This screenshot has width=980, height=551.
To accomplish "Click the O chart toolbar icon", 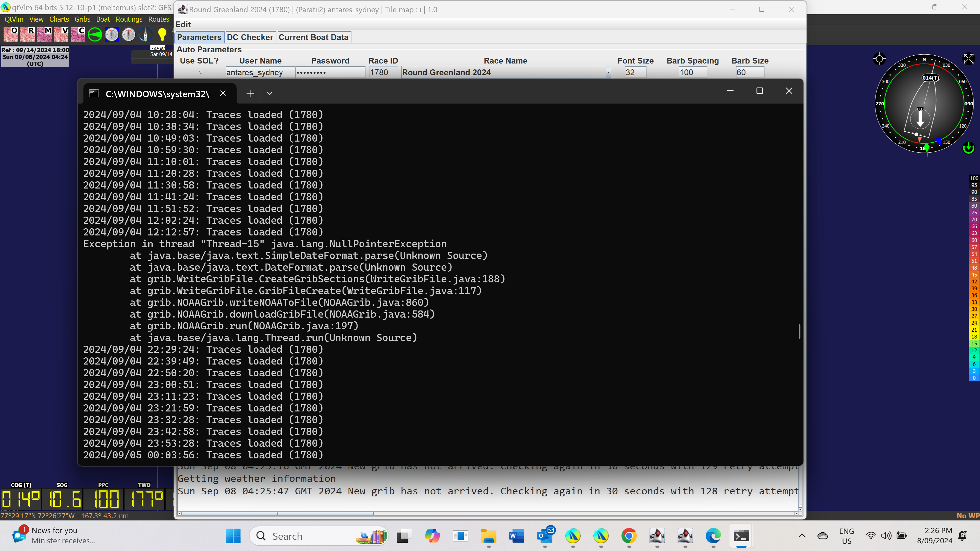I will point(11,34).
